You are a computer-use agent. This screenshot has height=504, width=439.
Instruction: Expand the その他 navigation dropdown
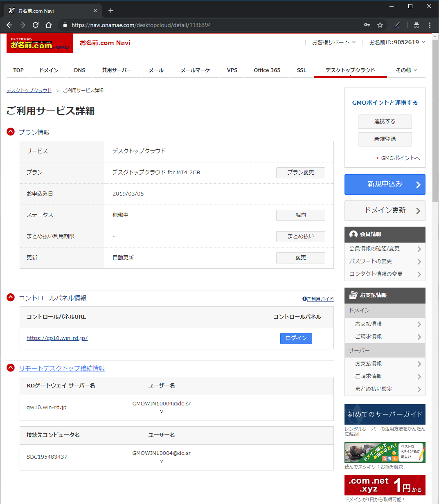coord(406,70)
